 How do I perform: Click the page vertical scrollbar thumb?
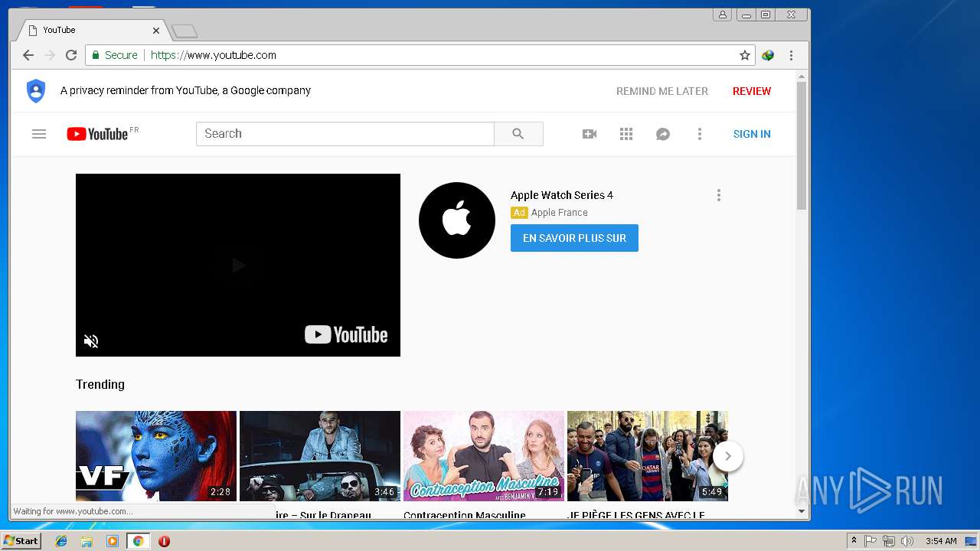pyautogui.click(x=802, y=145)
